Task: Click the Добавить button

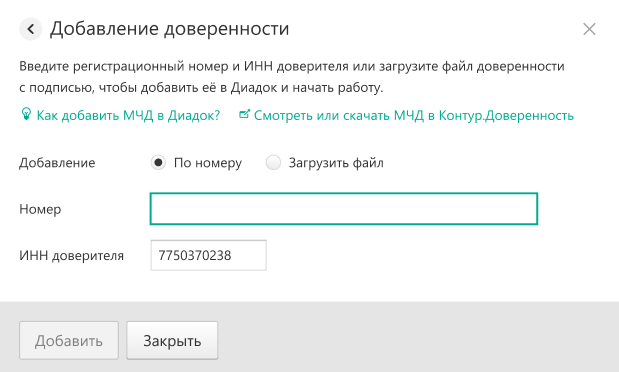Action: 69,340
